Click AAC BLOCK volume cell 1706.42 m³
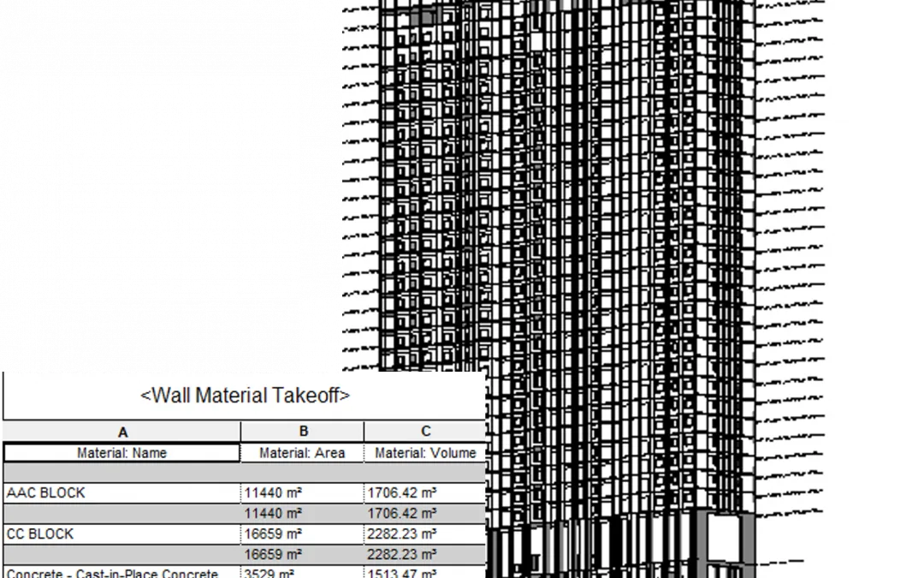The image size is (924, 578). 425,493
